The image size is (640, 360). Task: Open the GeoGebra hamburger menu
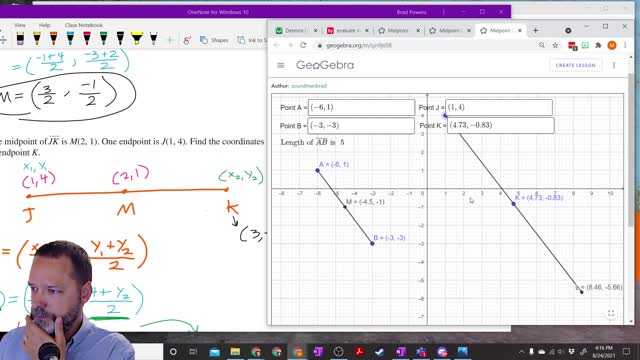pos(280,65)
